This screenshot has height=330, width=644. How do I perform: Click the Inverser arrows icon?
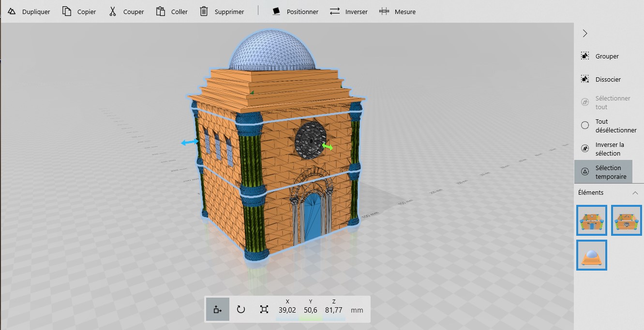pyautogui.click(x=335, y=12)
